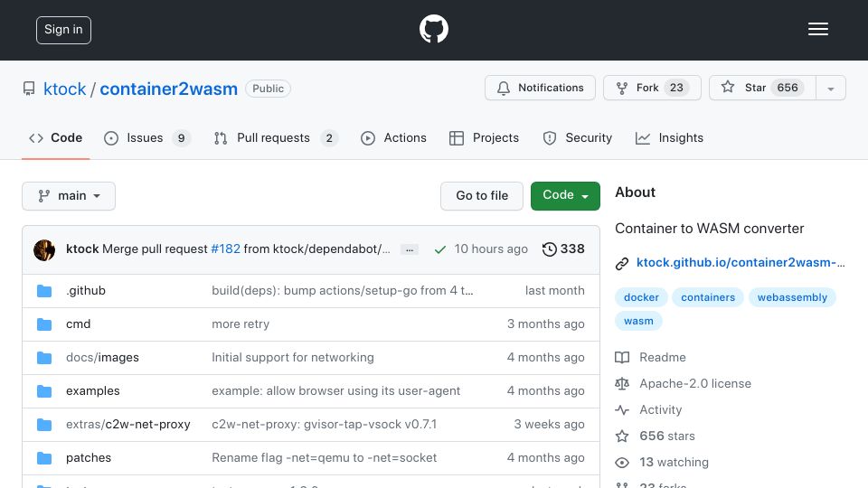Open the cmd folder
This screenshot has height=488, width=868.
pyautogui.click(x=78, y=324)
